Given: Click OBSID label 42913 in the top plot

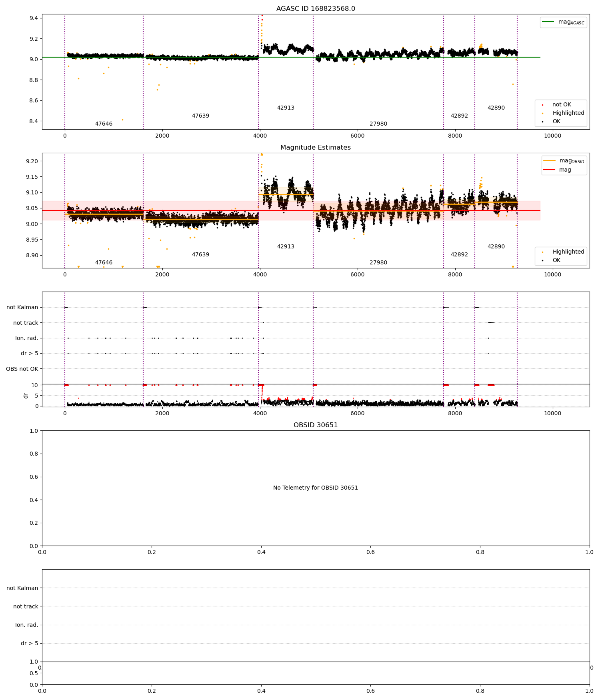Looking at the screenshot, I should tap(286, 108).
